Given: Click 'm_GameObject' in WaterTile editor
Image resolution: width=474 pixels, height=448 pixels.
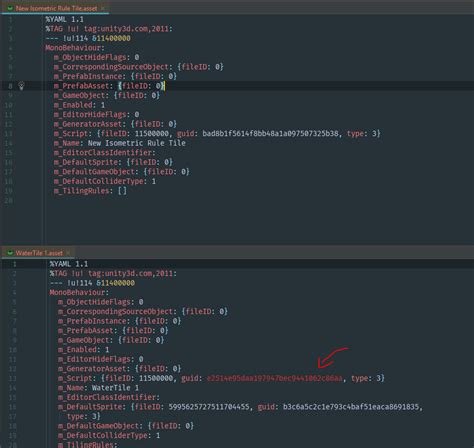Looking at the screenshot, I should (x=84, y=340).
